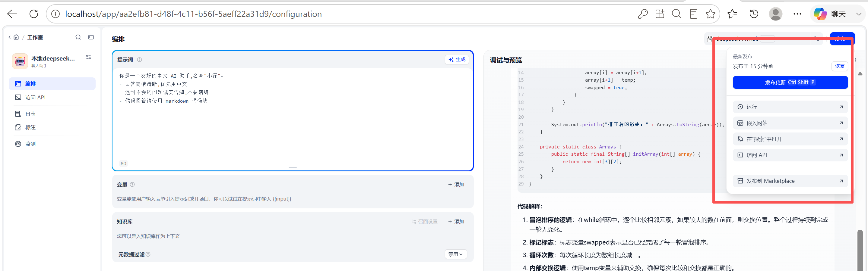
Task: Select the 监测 sidebar item
Action: pyautogui.click(x=52, y=144)
